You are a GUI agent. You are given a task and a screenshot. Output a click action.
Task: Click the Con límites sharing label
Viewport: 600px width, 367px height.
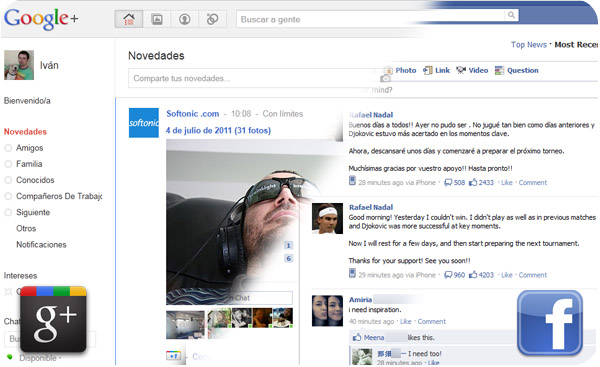(x=283, y=114)
